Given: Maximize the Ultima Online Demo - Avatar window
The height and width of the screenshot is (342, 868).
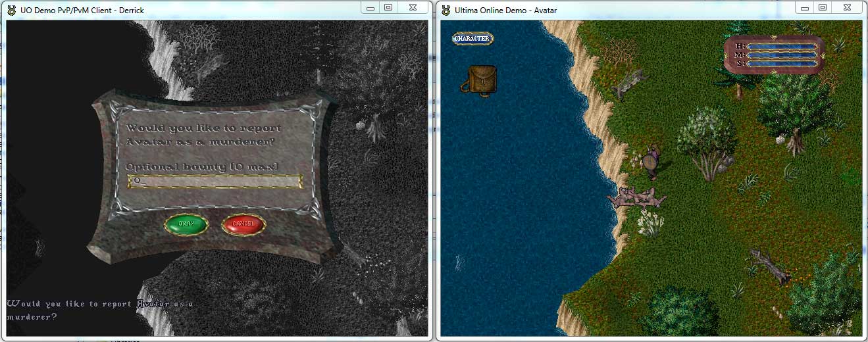Looking at the screenshot, I should click(x=822, y=7).
